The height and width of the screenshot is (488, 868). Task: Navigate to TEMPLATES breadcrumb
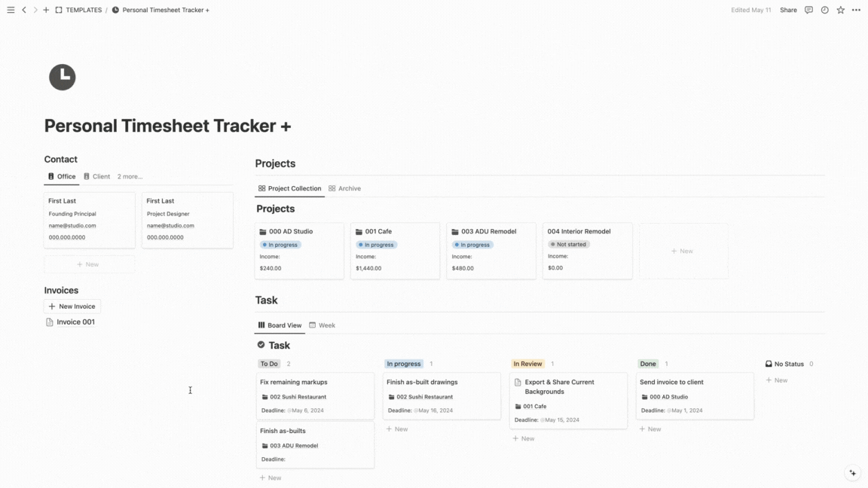pyautogui.click(x=83, y=10)
